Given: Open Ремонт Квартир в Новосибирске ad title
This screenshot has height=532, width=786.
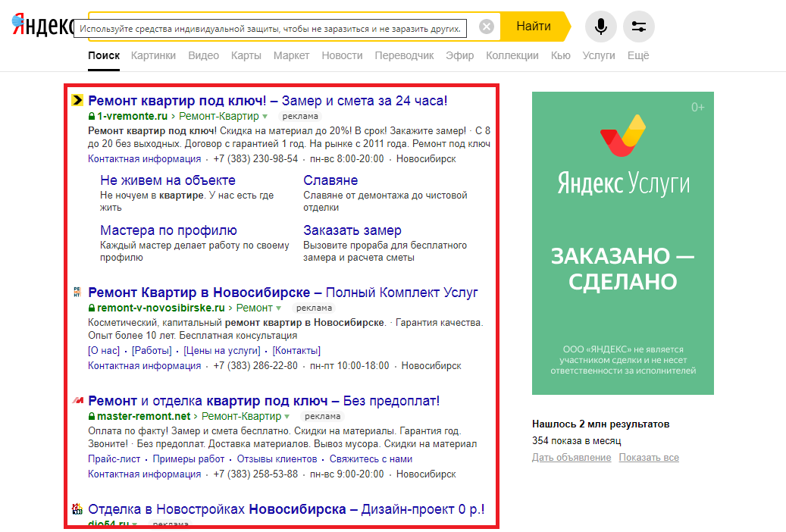Looking at the screenshot, I should coord(283,293).
